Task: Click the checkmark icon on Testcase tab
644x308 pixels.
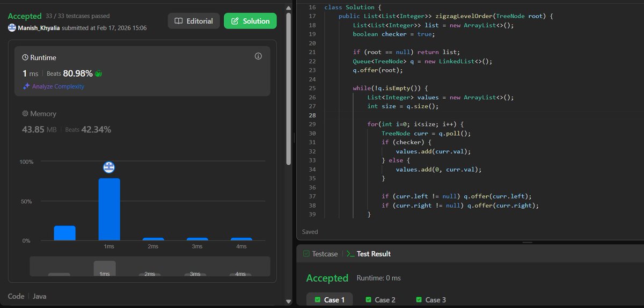Action: [x=306, y=254]
